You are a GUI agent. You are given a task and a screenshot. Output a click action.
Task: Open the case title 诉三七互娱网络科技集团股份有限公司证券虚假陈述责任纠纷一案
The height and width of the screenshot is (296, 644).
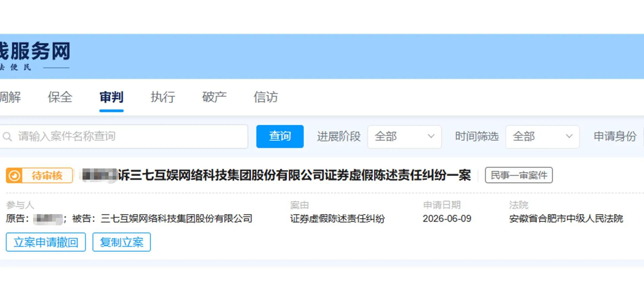294,175
